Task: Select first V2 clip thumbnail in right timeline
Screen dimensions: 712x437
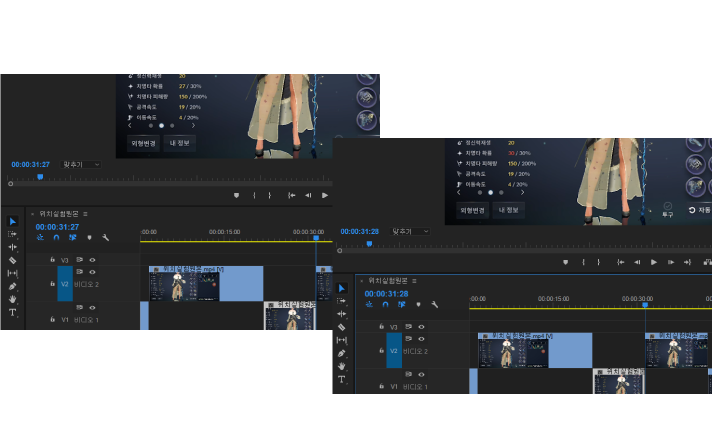Action: click(x=513, y=353)
